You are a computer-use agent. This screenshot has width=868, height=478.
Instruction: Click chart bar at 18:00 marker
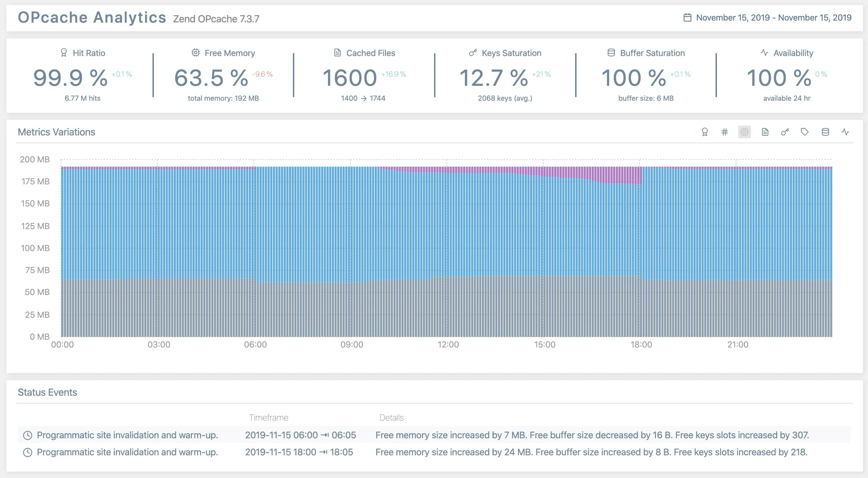[640, 248]
